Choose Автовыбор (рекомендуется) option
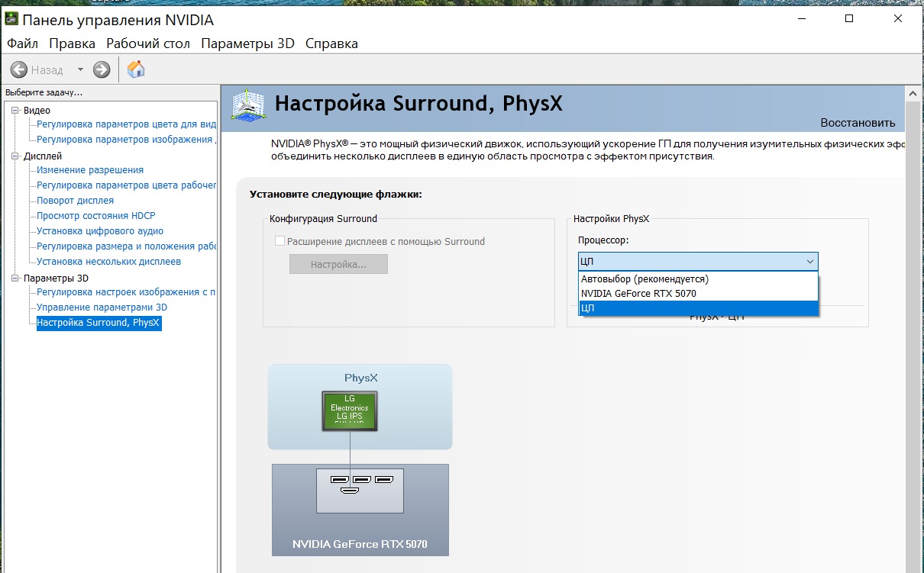 (x=698, y=279)
